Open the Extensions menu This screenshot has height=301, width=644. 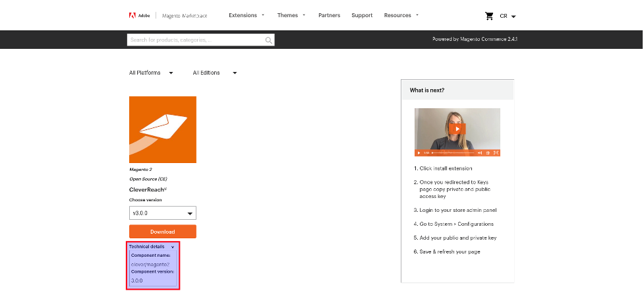(x=247, y=15)
